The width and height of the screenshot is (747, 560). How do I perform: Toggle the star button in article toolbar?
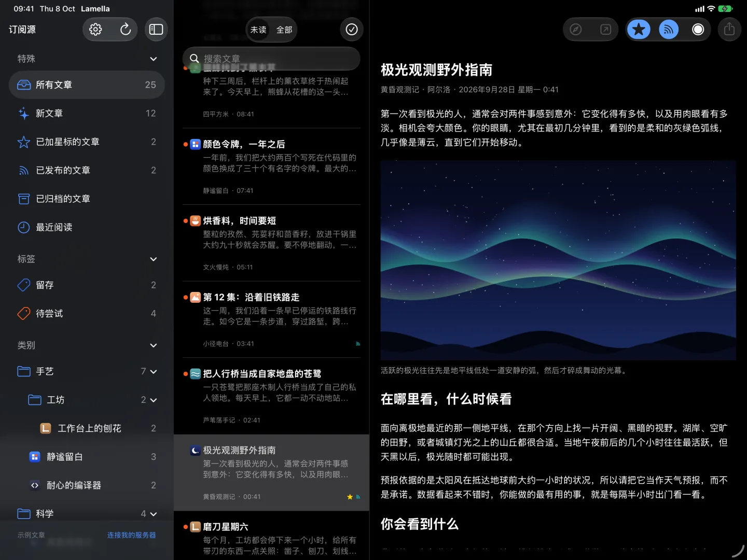[639, 30]
